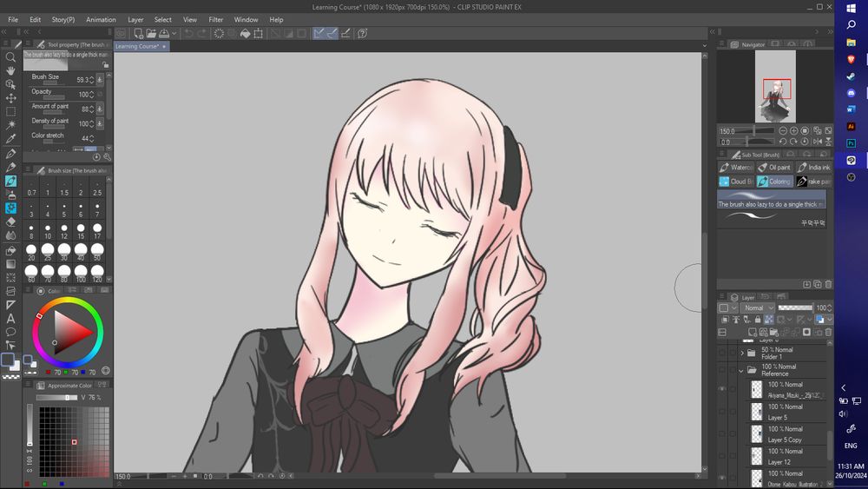Select the highlighted Brush tool
The image size is (868, 489).
tap(10, 181)
